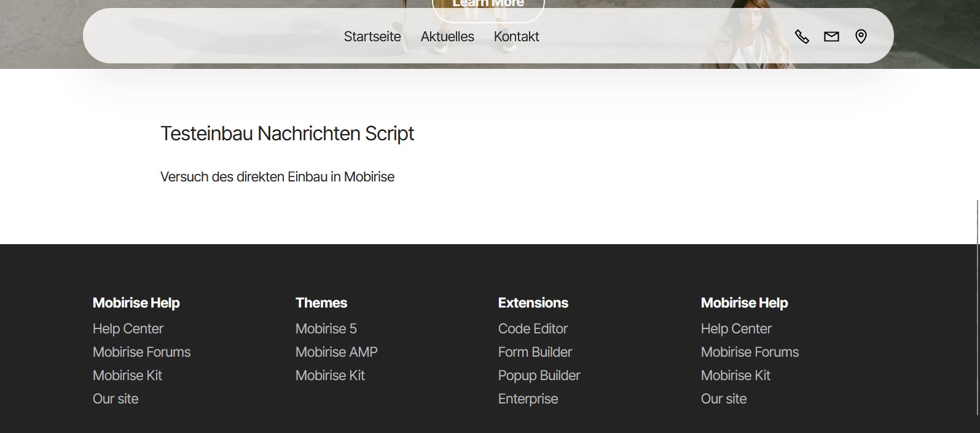Click the envelope mail icon
This screenshot has width=980, height=433.
coord(831,37)
